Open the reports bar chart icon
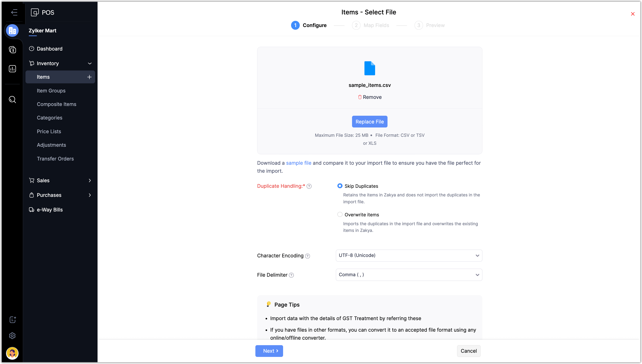 coord(12,69)
